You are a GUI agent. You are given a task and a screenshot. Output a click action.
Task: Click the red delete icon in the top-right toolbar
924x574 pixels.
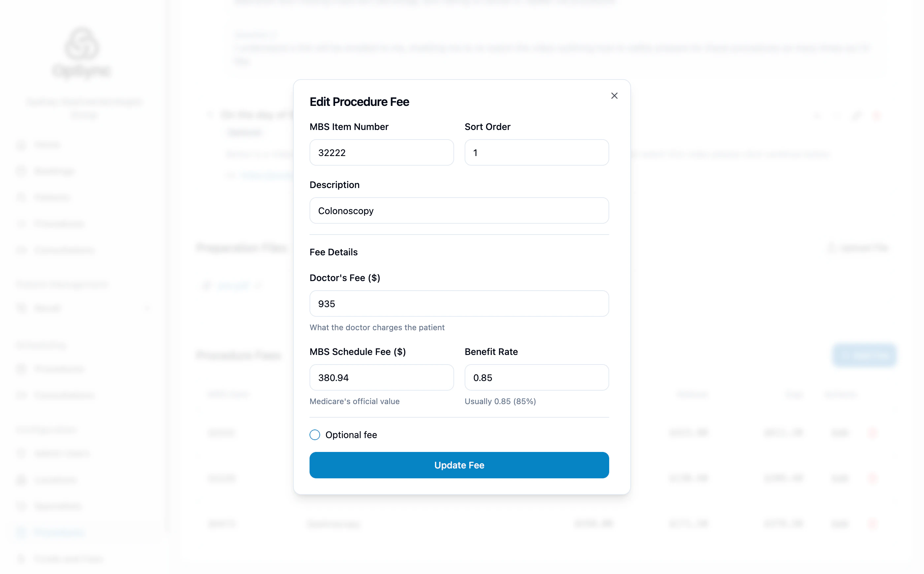pos(877,116)
